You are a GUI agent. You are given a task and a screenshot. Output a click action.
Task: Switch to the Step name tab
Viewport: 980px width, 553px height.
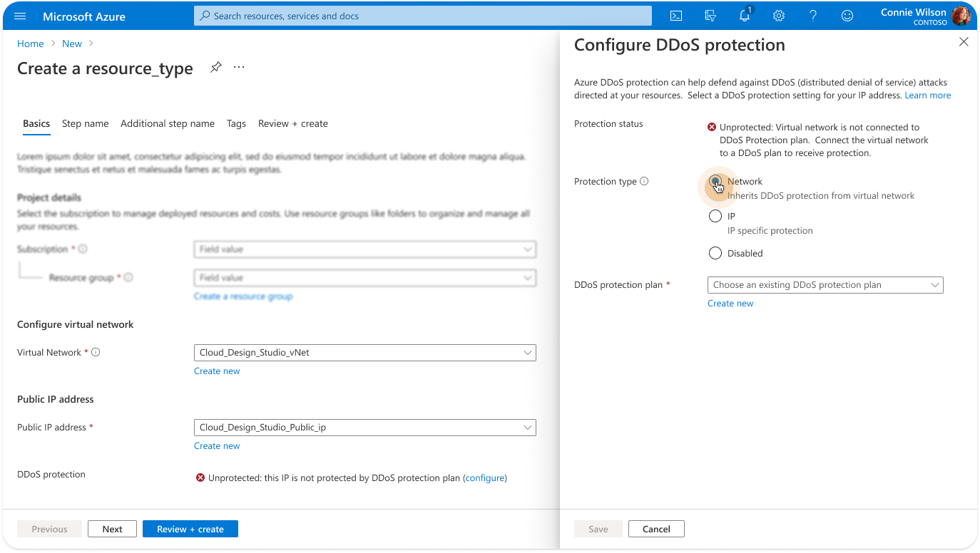point(86,123)
